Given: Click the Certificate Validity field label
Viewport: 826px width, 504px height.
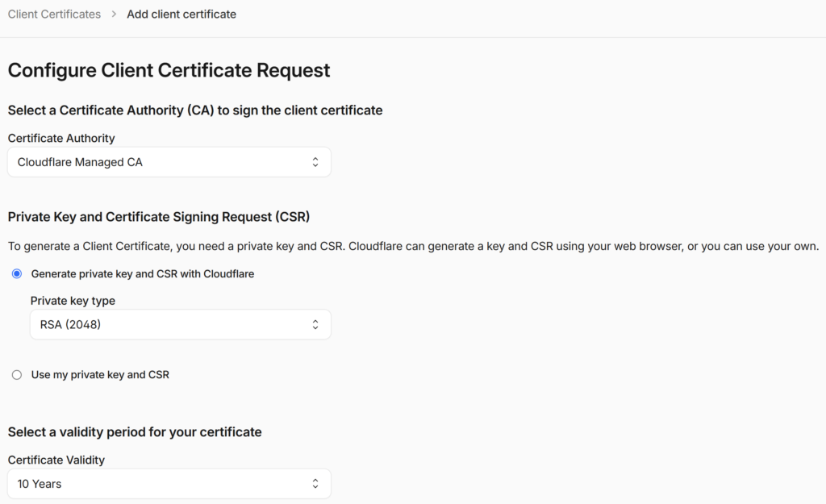Looking at the screenshot, I should point(56,460).
